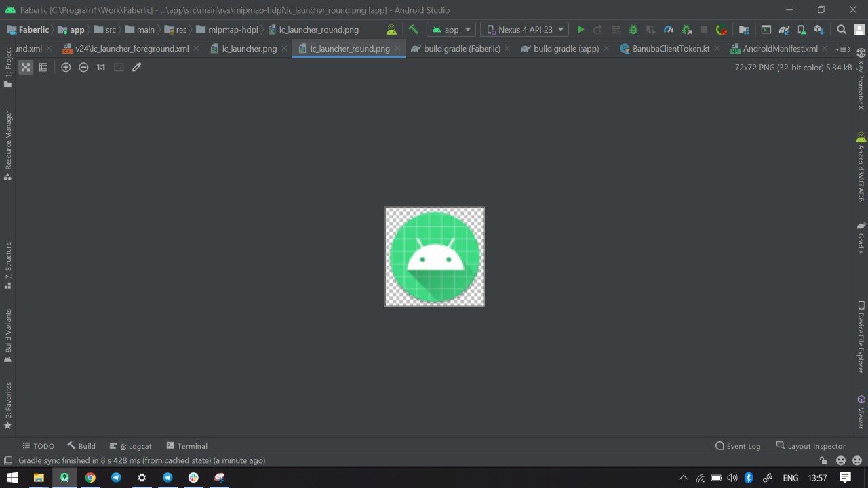Open the Resource Manager tool window
This screenshot has width=868, height=488.
(x=8, y=145)
